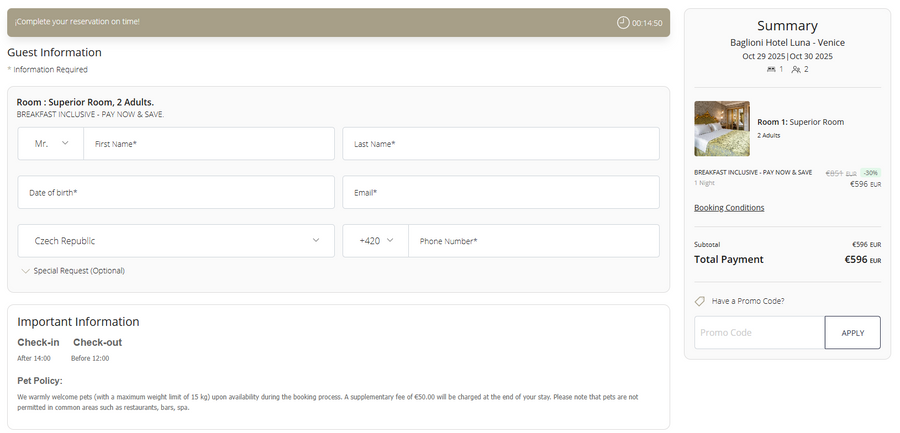Click the Superior Room thumbnail image

pyautogui.click(x=722, y=128)
